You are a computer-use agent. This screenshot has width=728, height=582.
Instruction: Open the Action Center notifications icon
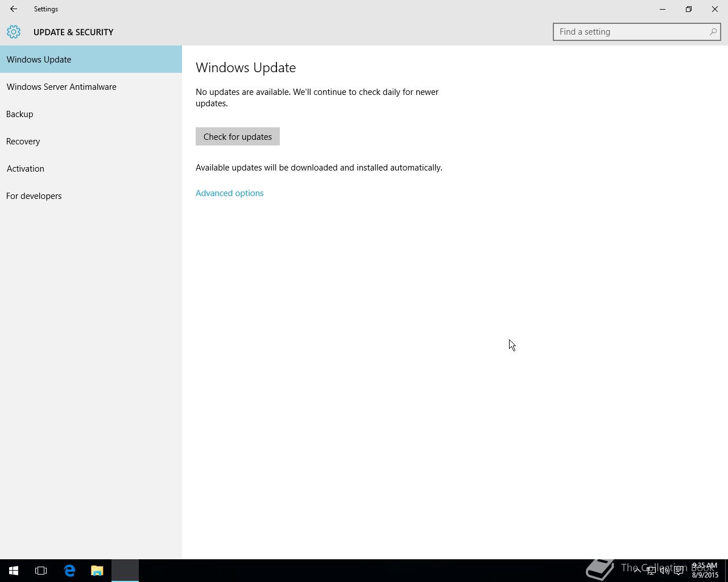[679, 571]
